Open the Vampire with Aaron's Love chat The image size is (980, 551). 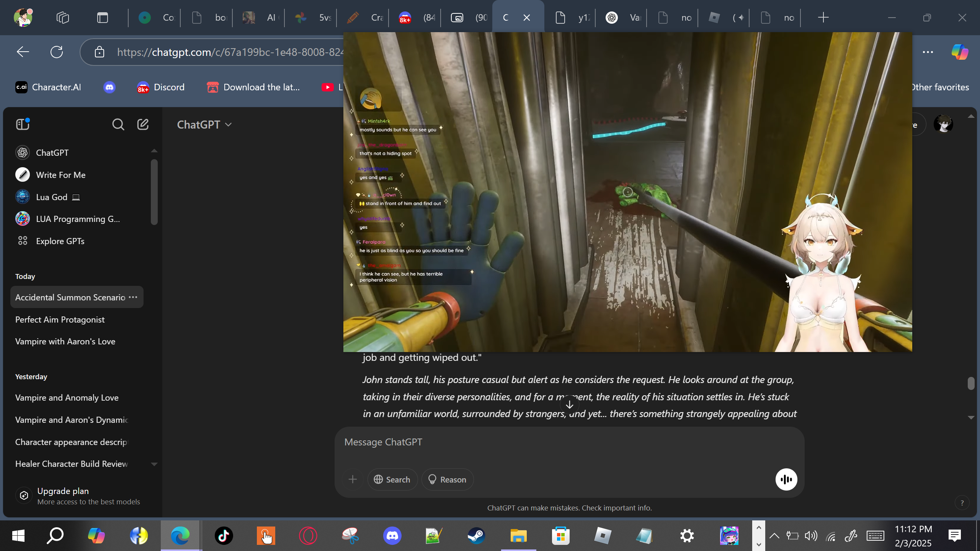tap(77, 341)
